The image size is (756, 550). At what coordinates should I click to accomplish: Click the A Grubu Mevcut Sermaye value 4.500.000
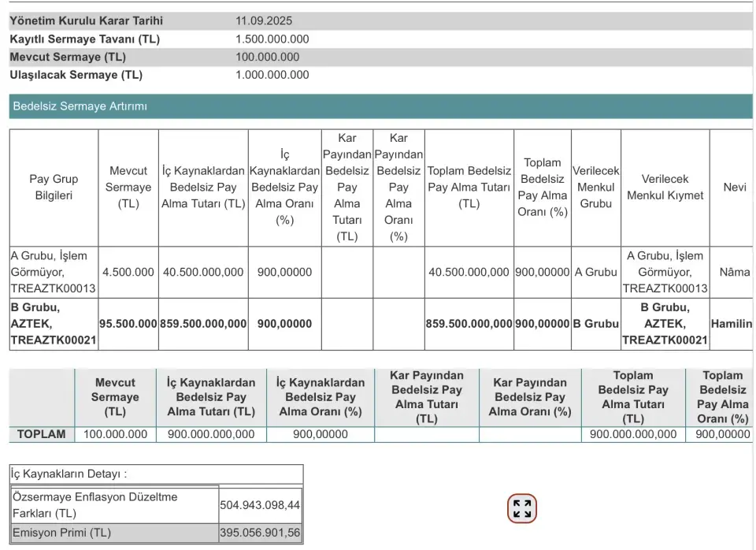click(x=128, y=272)
